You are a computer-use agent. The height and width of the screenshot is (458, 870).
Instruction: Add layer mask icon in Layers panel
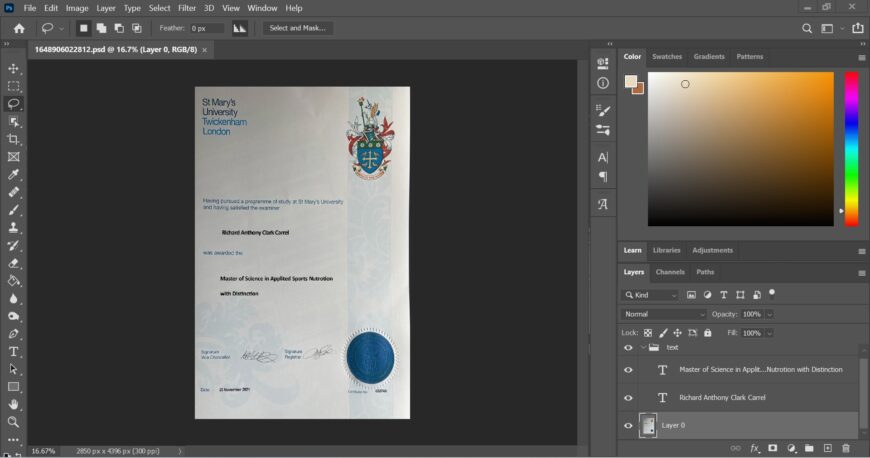pyautogui.click(x=772, y=448)
